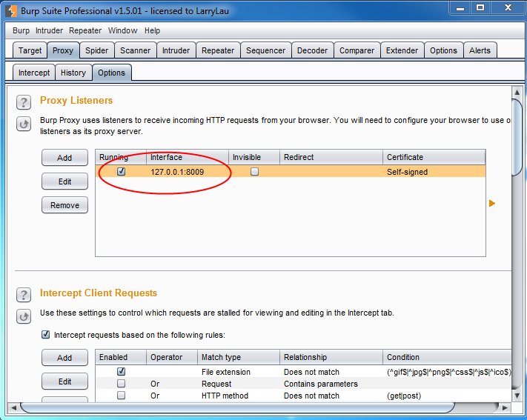This screenshot has width=527, height=420.
Task: Switch to the Extender tab
Action: (x=402, y=50)
